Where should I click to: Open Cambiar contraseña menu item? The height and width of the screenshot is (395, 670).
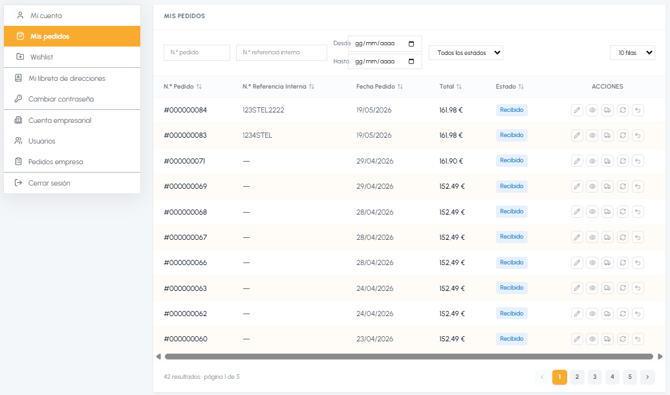[x=72, y=99]
